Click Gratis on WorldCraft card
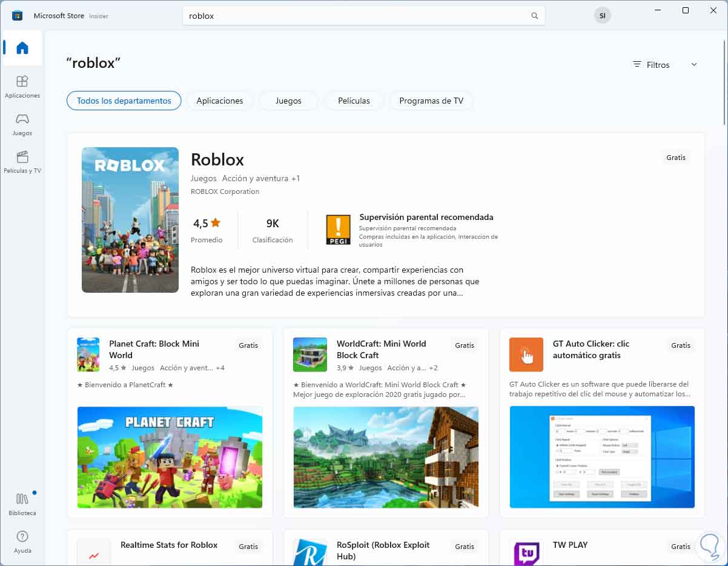 click(x=465, y=345)
